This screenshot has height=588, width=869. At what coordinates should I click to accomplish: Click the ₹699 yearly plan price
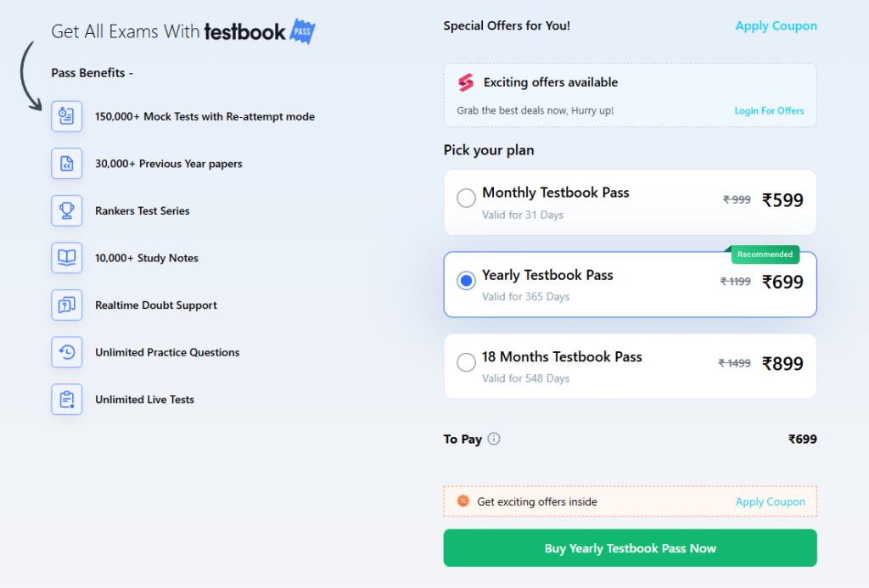pyautogui.click(x=782, y=282)
